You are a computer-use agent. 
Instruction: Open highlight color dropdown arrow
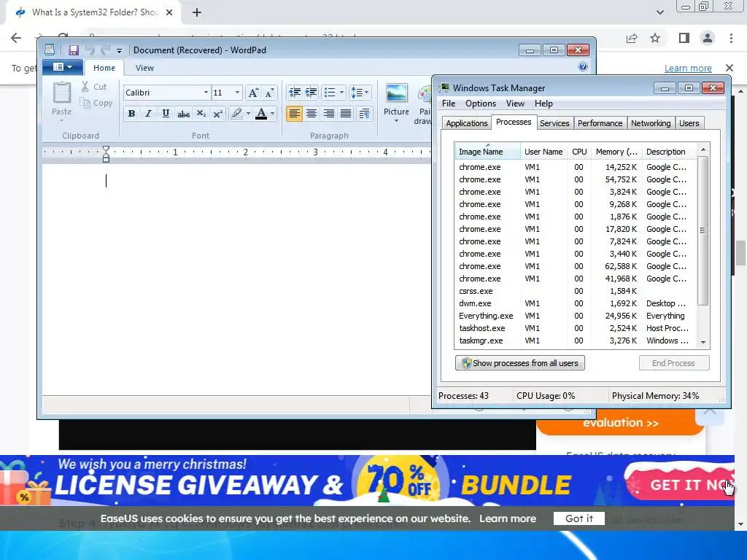click(x=248, y=113)
